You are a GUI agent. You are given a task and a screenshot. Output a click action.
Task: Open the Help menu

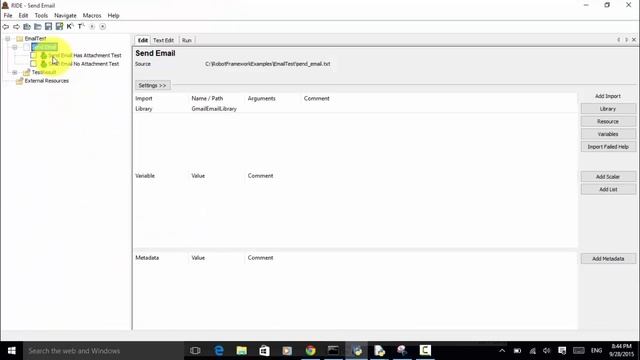pyautogui.click(x=113, y=16)
